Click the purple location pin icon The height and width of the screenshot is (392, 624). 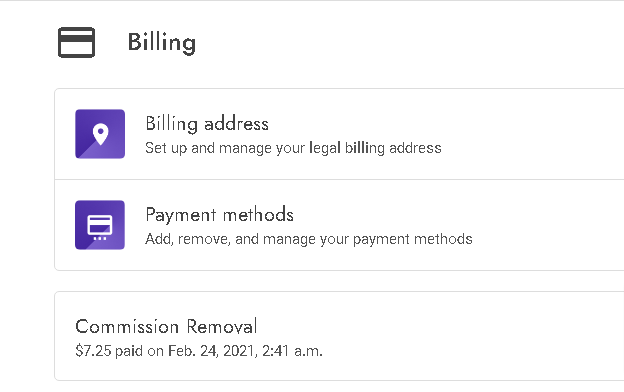100,134
